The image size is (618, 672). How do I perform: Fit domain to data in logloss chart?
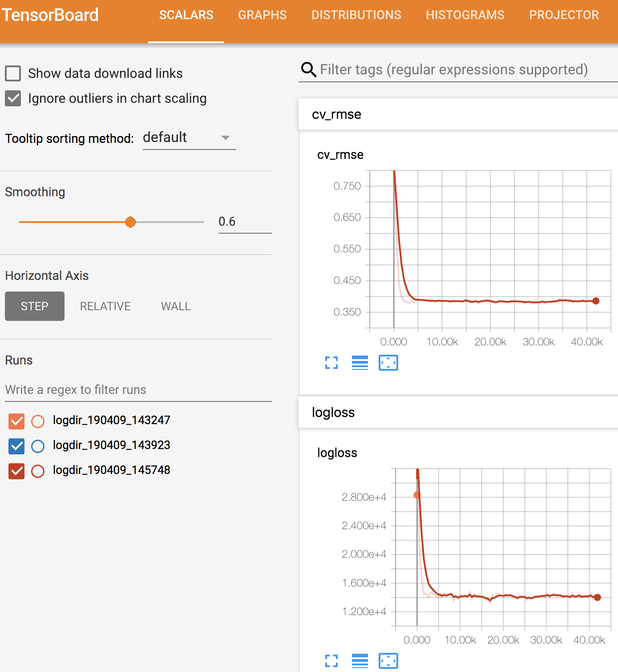pos(388,661)
